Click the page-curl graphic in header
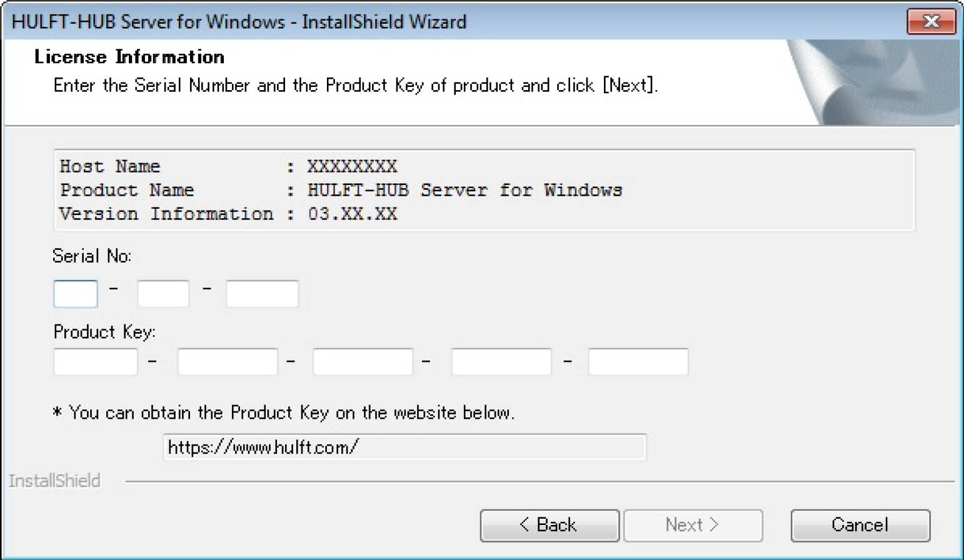964x560 pixels. pos(875,81)
